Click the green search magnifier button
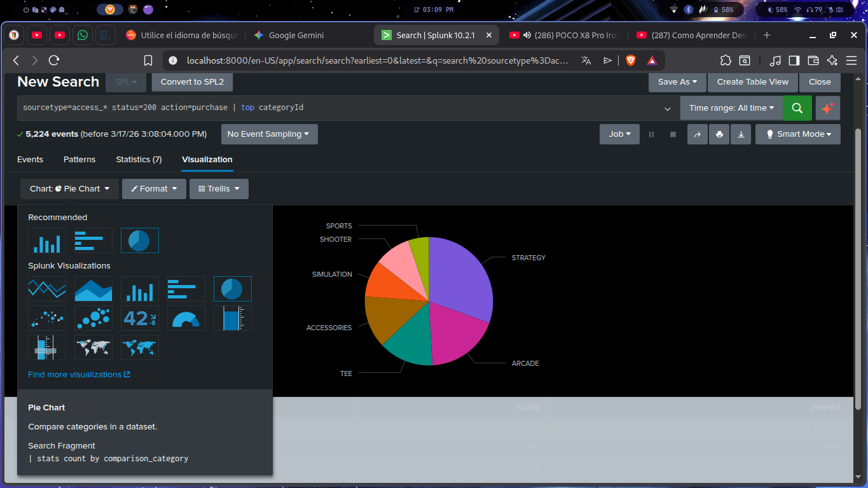This screenshot has height=488, width=868. click(x=797, y=108)
